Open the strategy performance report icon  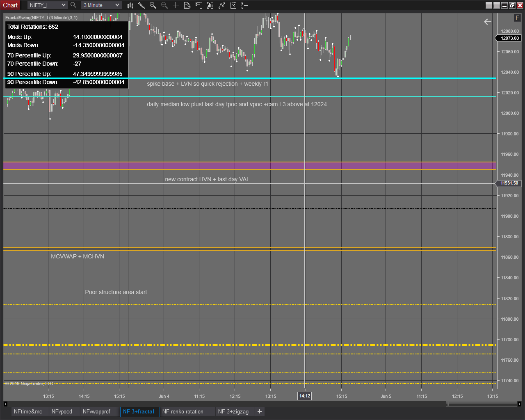tap(233, 5)
